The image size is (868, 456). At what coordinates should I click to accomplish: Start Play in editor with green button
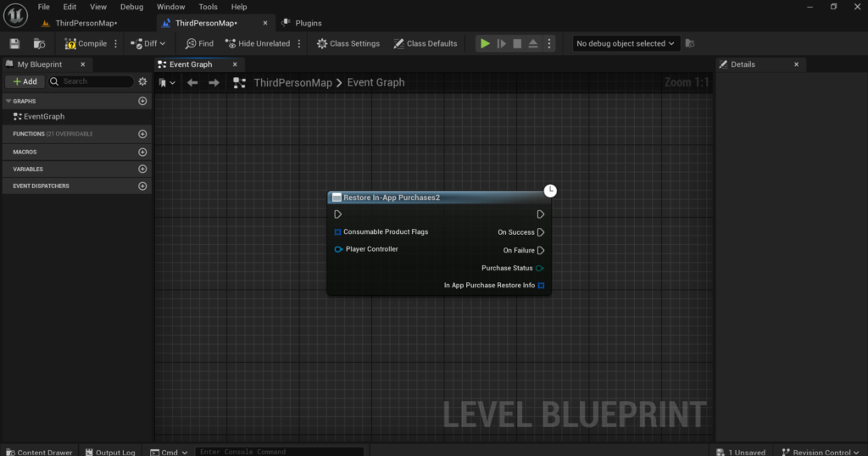point(485,44)
